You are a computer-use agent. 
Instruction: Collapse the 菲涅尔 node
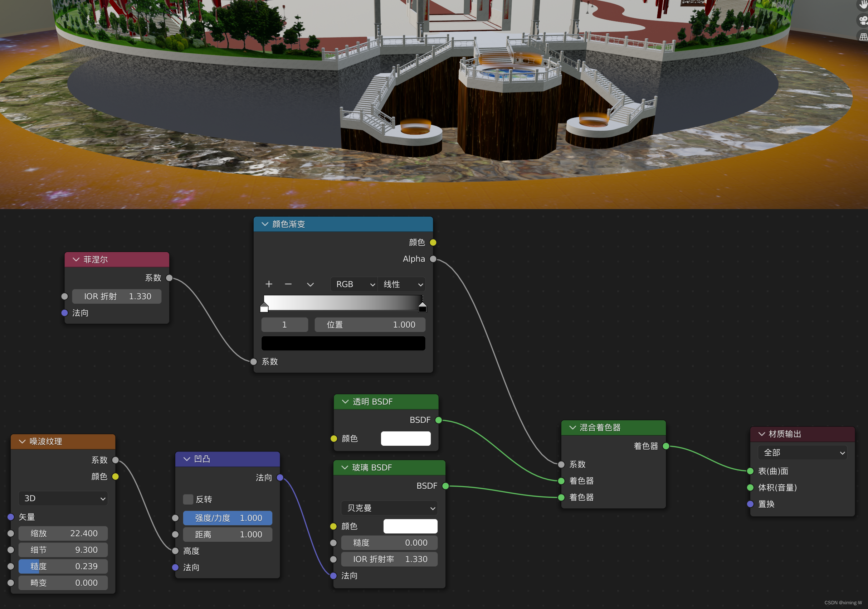pos(76,260)
